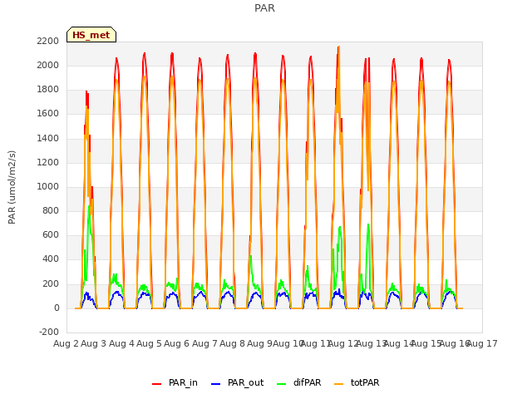This screenshot has height=399, width=532.
Task: Click the Aug 4 x-axis label
Action: click(121, 343)
